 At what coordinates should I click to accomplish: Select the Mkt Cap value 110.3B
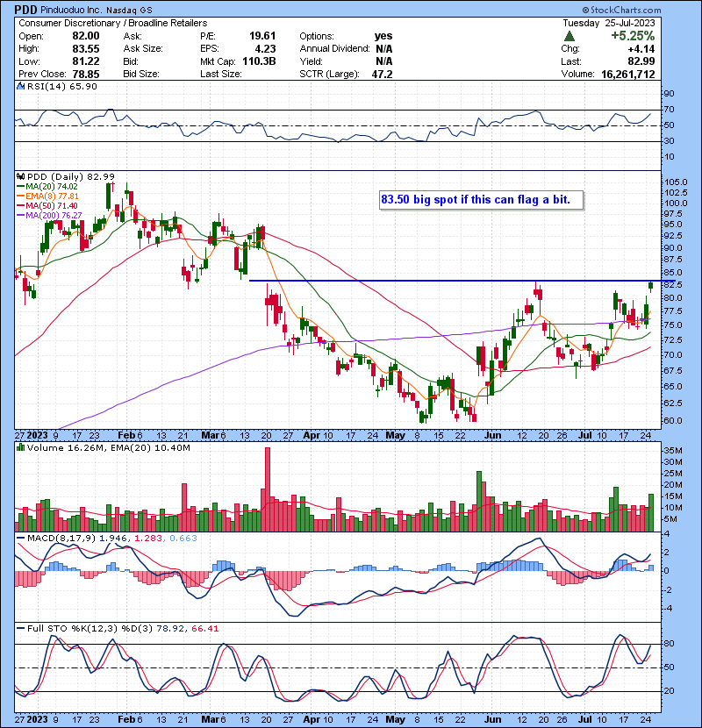[259, 61]
